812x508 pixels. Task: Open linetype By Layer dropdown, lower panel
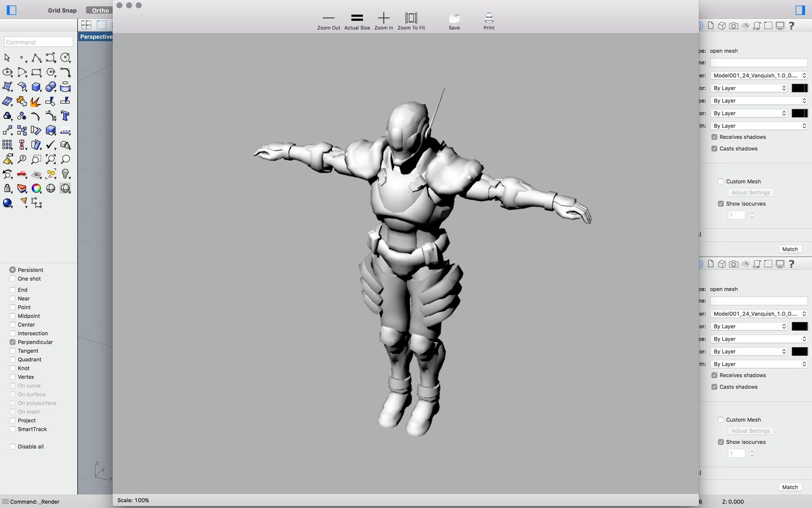click(759, 339)
